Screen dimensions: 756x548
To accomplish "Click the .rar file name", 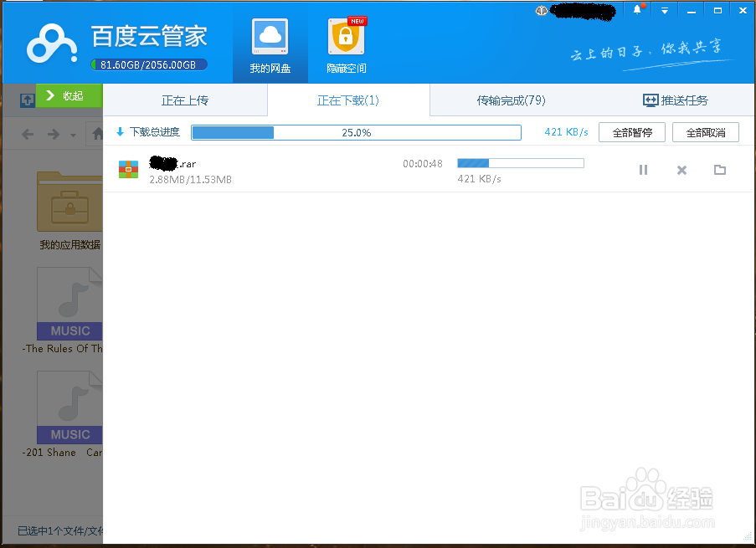I will [172, 163].
